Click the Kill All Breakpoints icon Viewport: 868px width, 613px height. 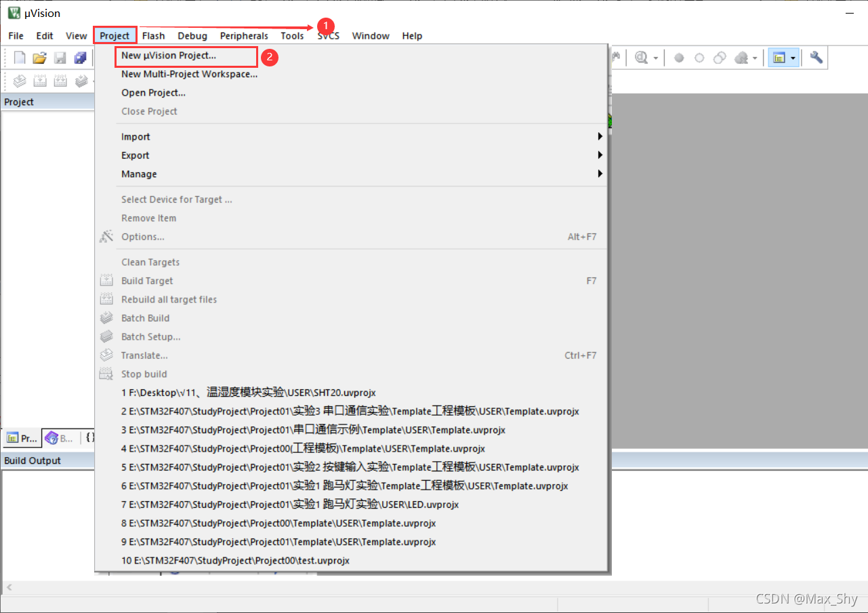[741, 58]
